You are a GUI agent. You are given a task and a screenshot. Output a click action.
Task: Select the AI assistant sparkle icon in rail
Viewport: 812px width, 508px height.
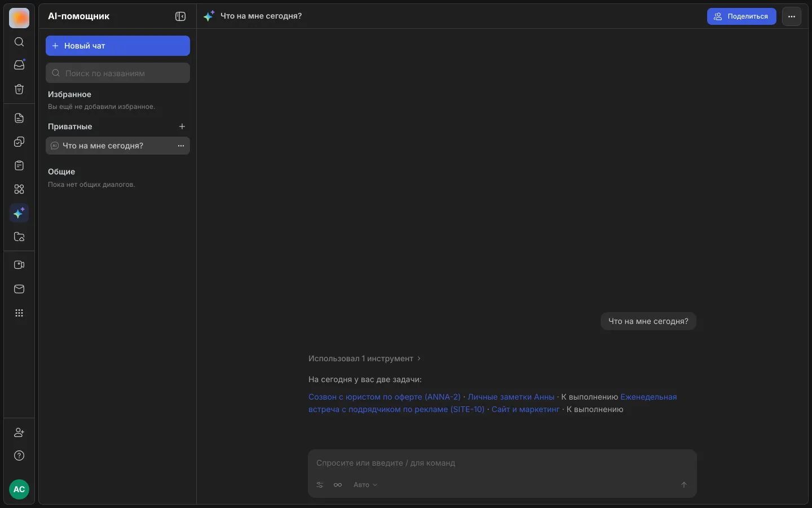[x=19, y=213]
